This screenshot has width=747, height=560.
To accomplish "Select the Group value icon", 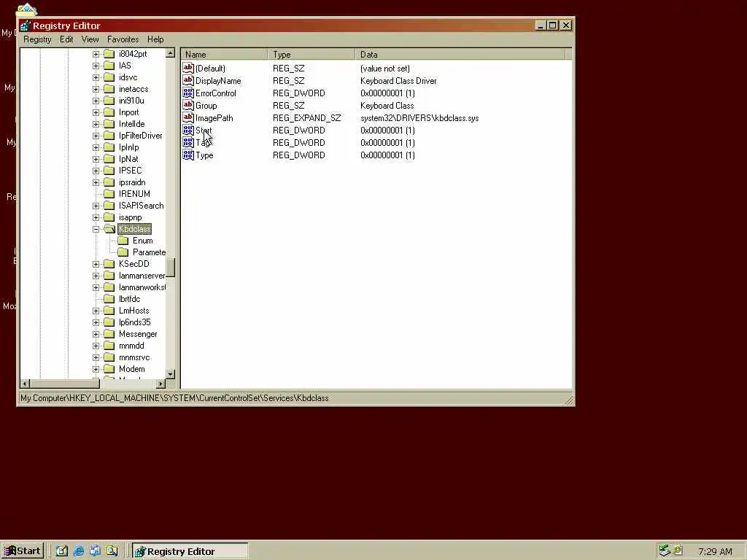I will click(x=188, y=105).
